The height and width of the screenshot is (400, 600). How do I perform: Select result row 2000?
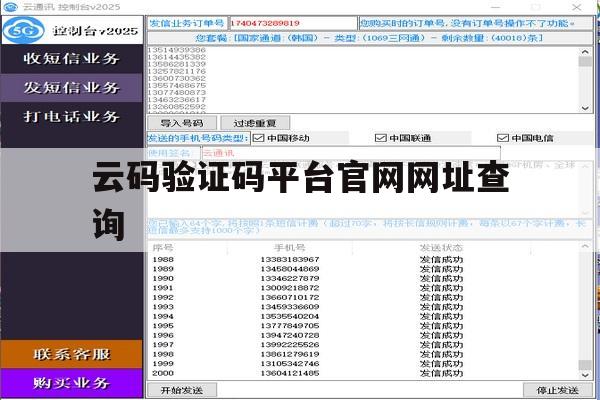click(364, 373)
